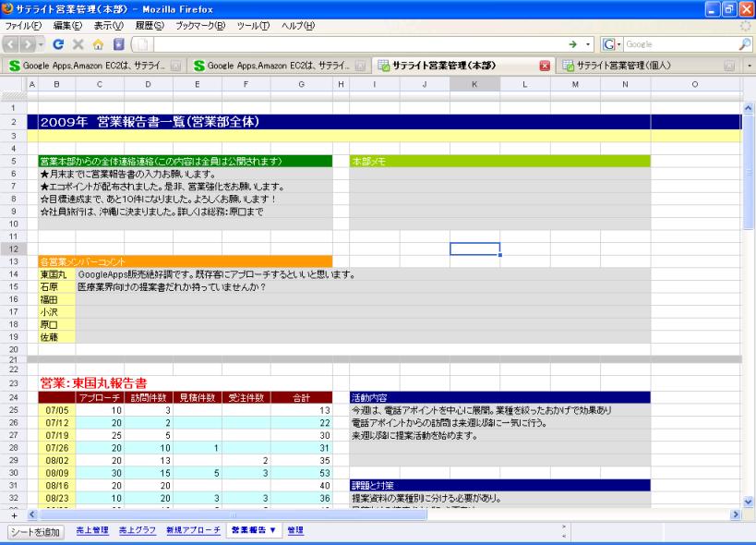Open the ブックマーク menu

pos(199,25)
